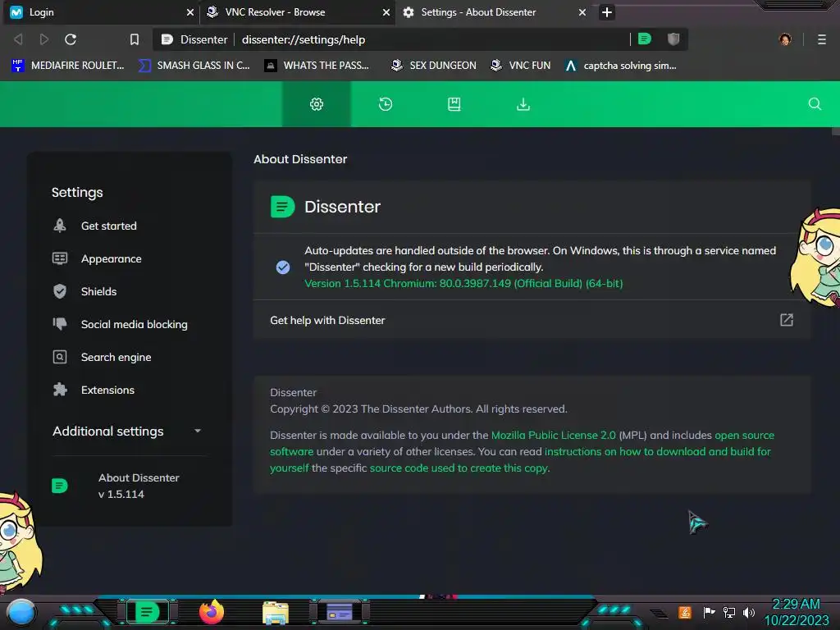Switch to the Login tab
This screenshot has width=840, height=630.
(x=102, y=11)
